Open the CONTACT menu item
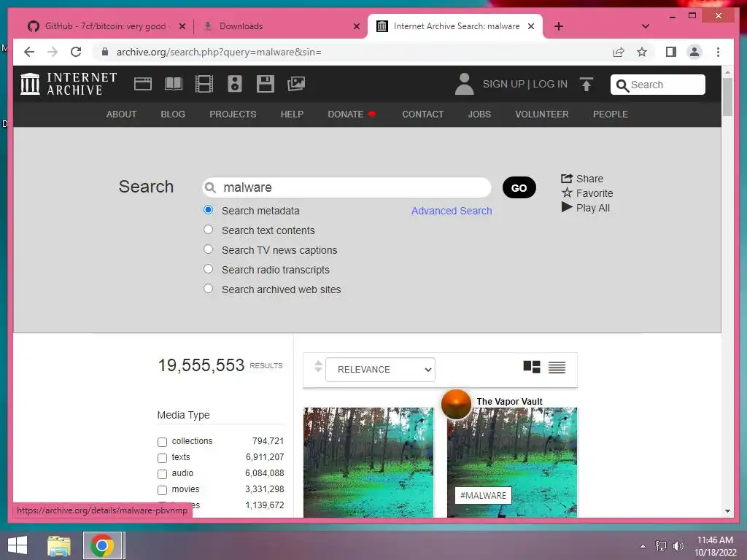 tap(423, 114)
